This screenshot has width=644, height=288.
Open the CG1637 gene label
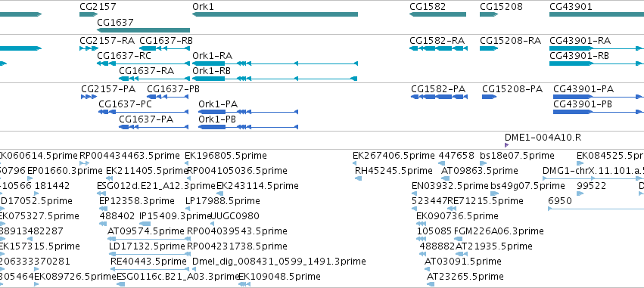(x=116, y=22)
